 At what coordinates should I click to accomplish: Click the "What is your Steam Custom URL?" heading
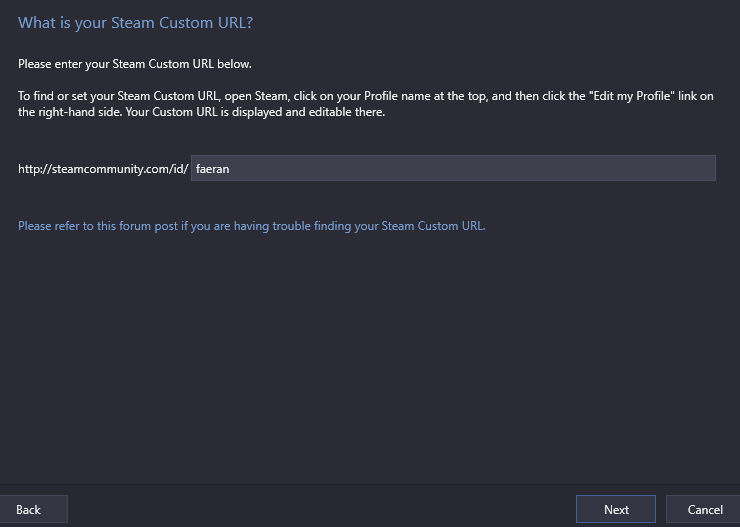tap(135, 23)
